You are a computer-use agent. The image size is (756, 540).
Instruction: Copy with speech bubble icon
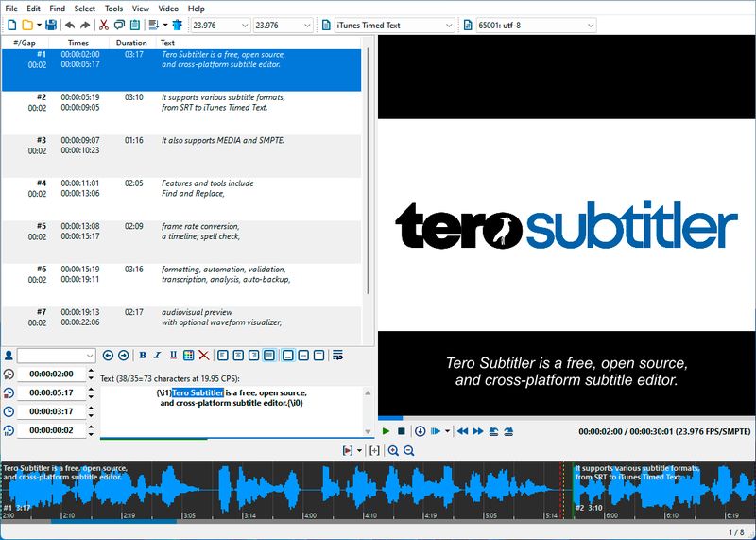[119, 26]
